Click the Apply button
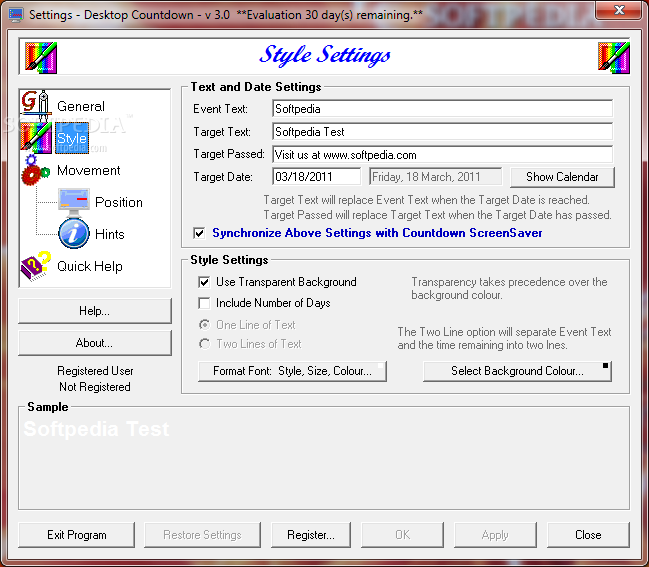 (495, 535)
